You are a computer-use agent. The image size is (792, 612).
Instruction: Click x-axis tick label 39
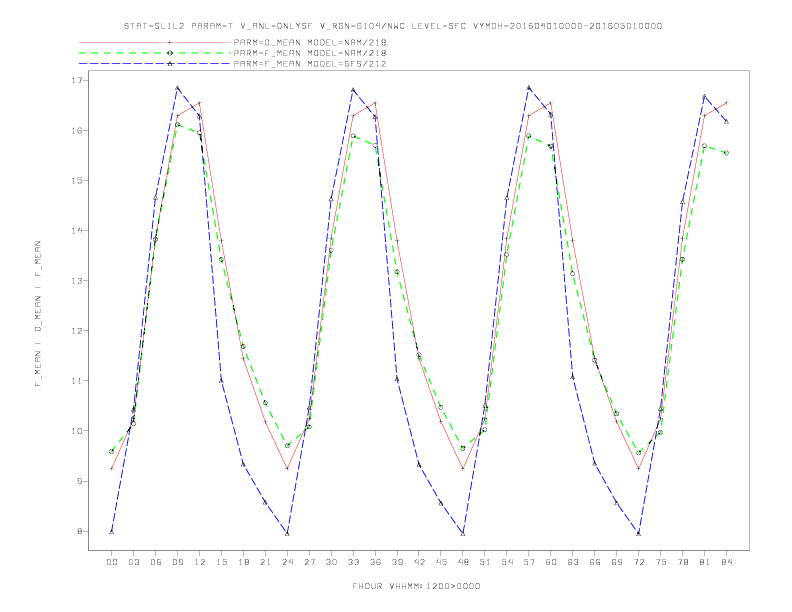coord(397,562)
